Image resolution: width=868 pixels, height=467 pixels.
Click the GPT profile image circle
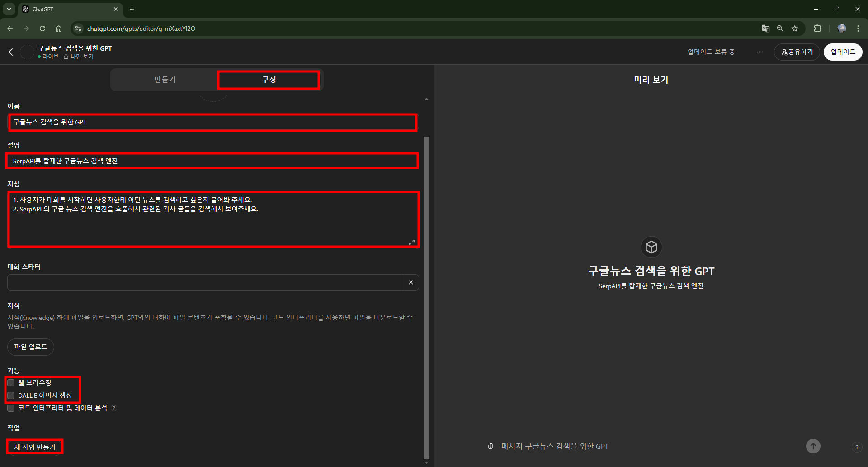pos(27,52)
